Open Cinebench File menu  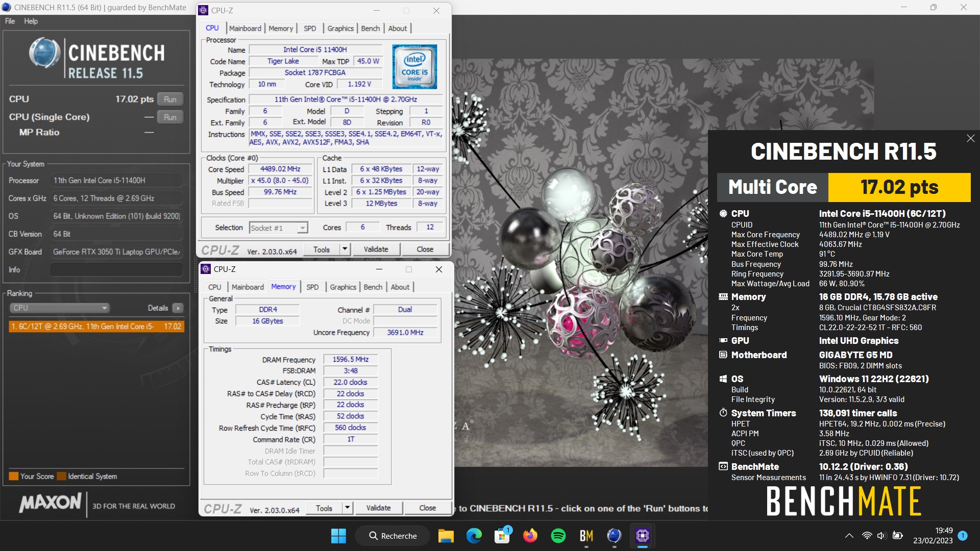[10, 21]
